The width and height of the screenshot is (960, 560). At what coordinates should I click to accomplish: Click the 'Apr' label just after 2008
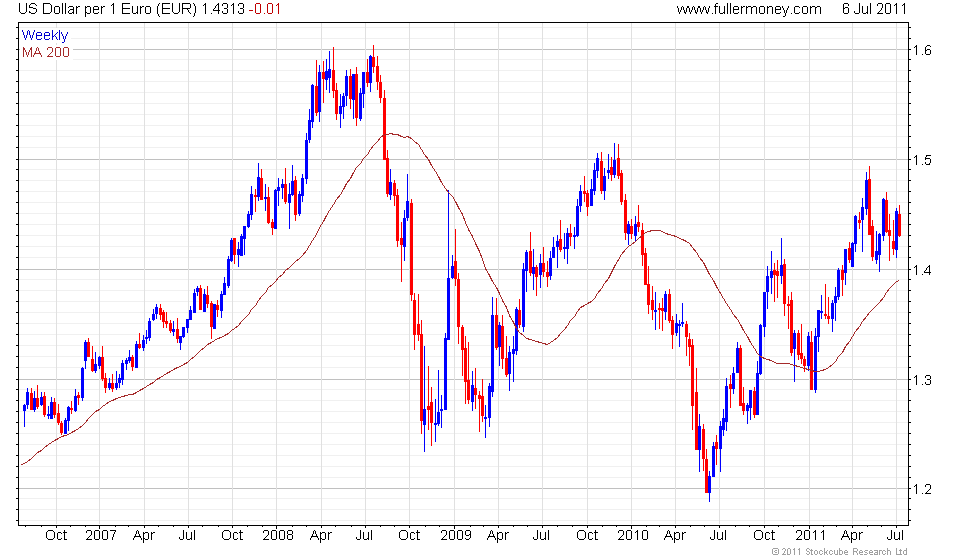[321, 536]
